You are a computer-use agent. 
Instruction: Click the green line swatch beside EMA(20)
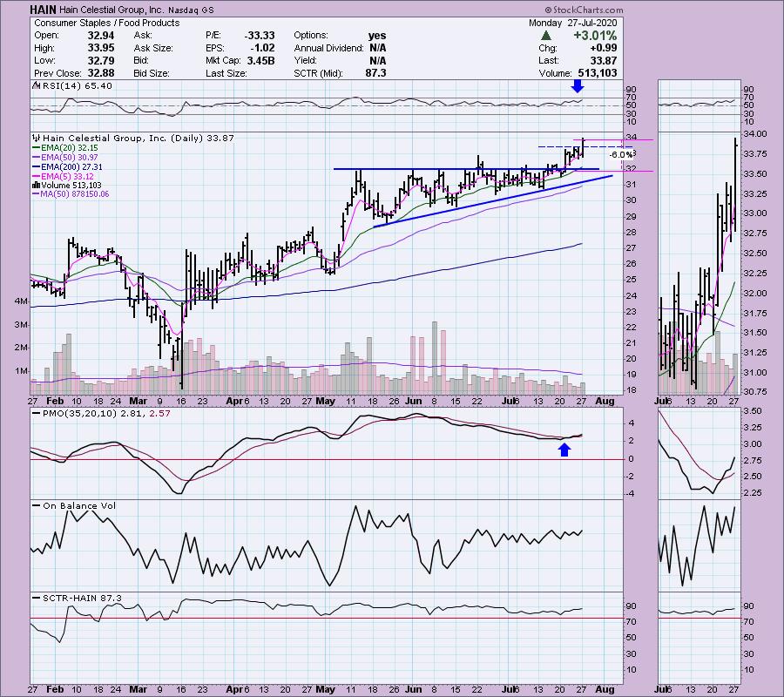tap(36, 148)
